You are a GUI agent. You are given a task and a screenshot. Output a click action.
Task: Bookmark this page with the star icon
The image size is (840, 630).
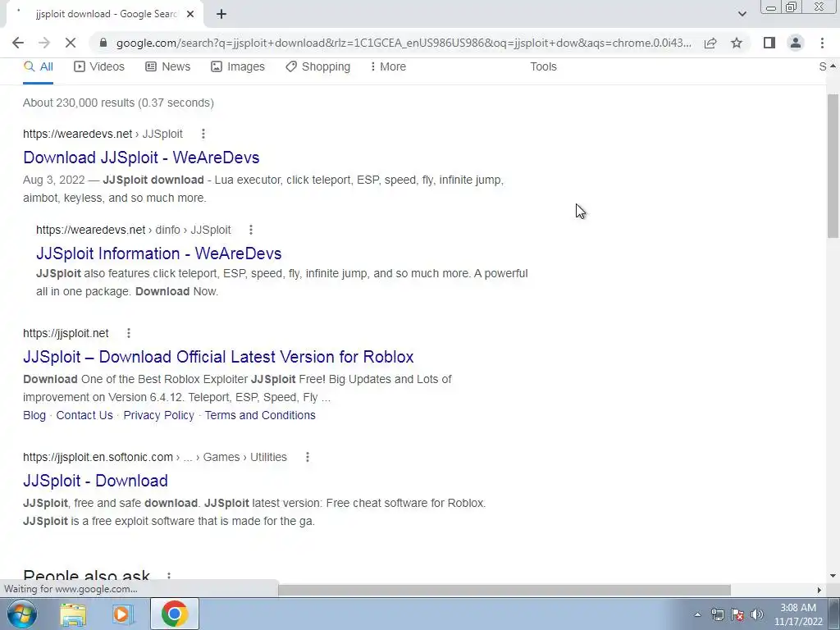tap(737, 43)
